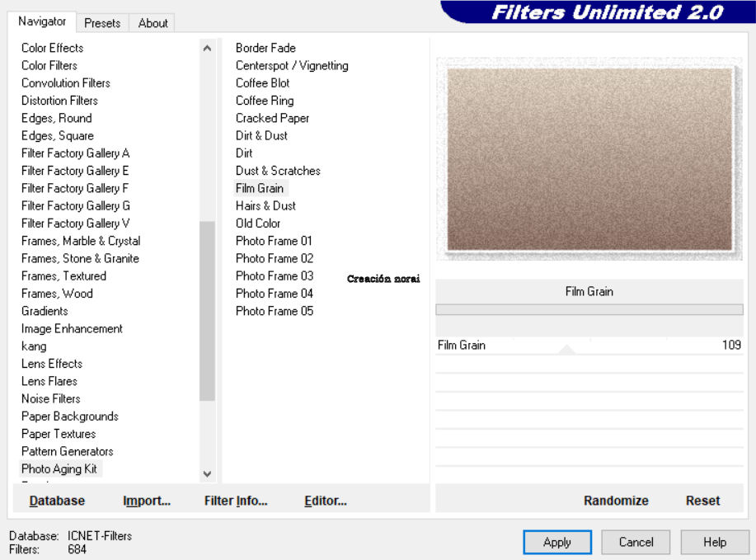Click the Cancel button

(636, 542)
